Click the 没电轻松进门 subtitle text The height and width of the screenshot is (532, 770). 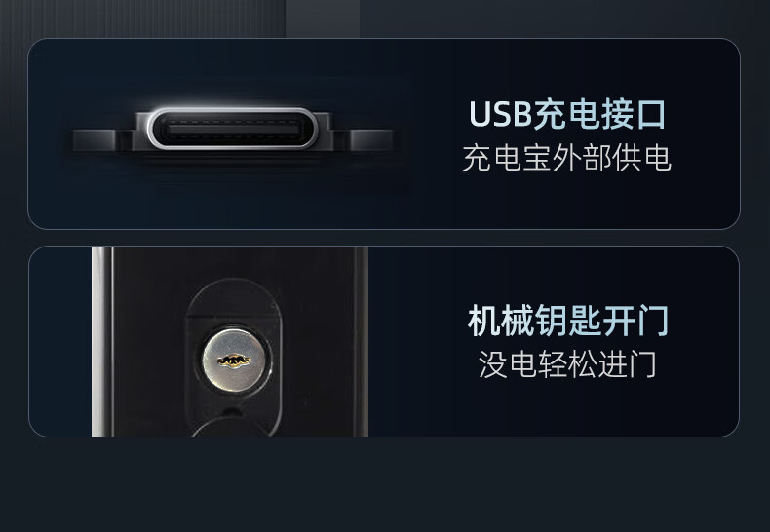click(567, 364)
